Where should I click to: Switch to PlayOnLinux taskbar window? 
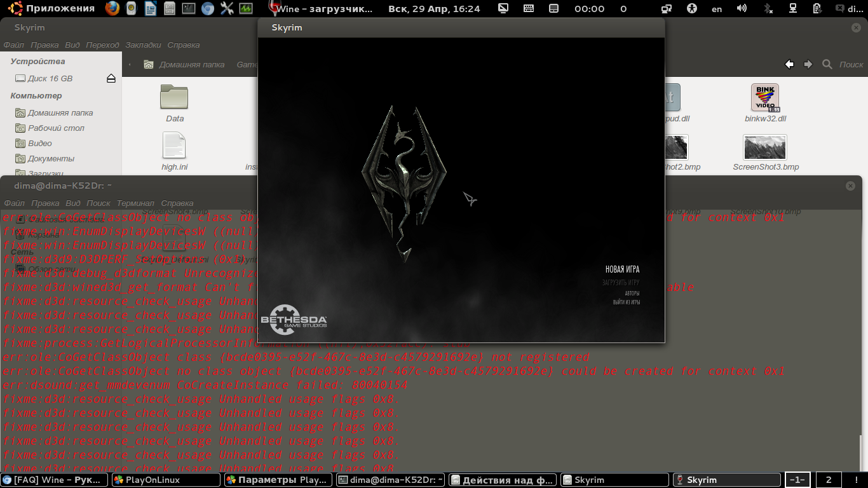[x=166, y=480]
